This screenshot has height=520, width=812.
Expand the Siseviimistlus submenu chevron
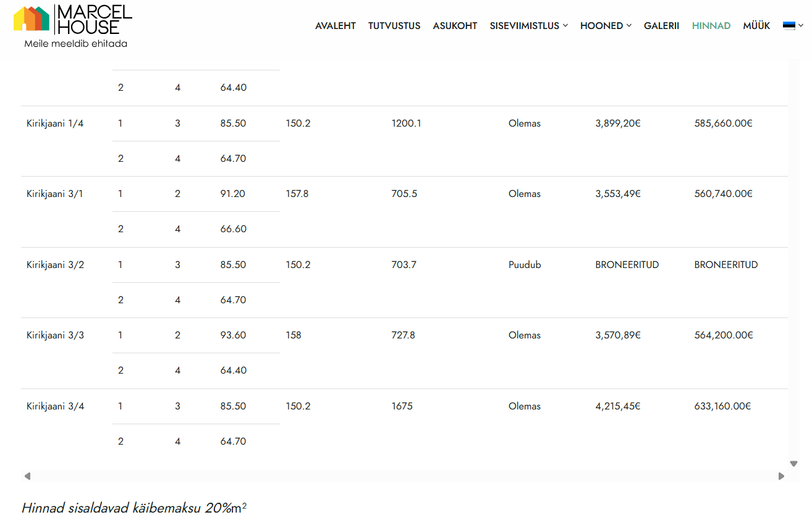click(x=565, y=26)
